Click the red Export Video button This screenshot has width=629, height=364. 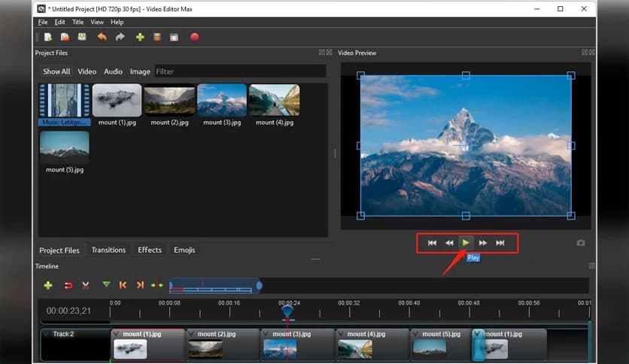point(195,38)
